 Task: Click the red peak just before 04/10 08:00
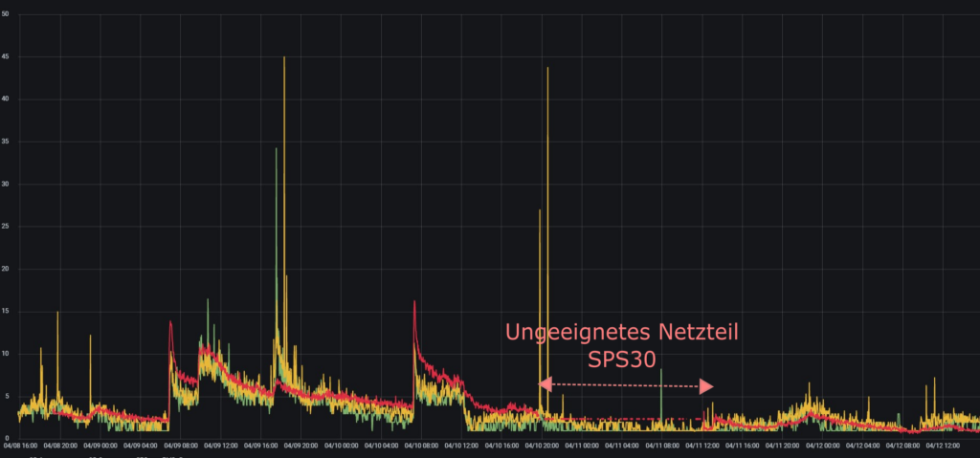click(x=414, y=303)
